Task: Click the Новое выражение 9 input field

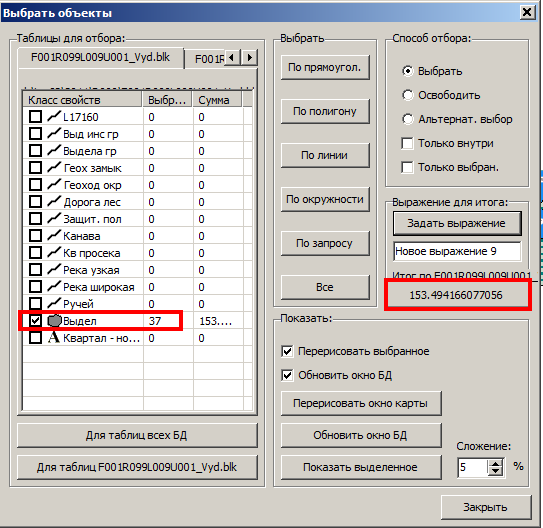Action: click(457, 251)
